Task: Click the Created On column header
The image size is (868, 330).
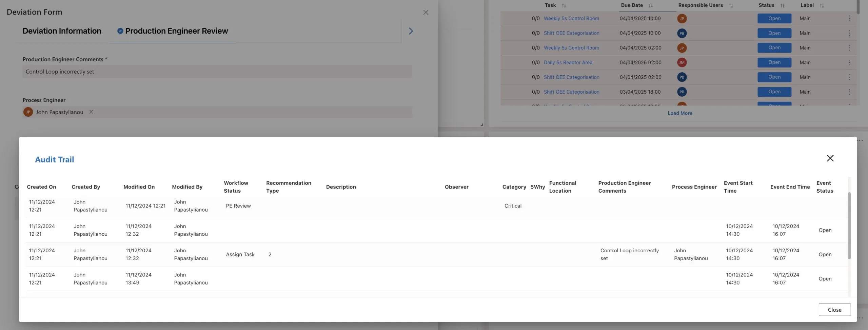Action: pyautogui.click(x=41, y=187)
